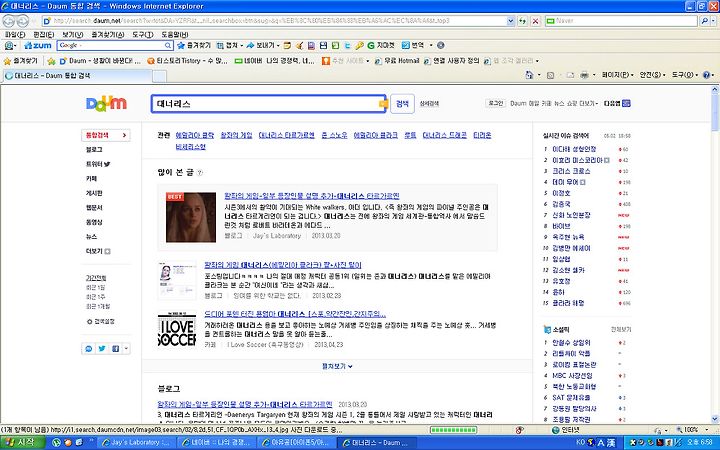Open the BEST Daenerys portrait thumbnail
Image resolution: width=720 pixels, height=450 pixels.
(x=191, y=217)
